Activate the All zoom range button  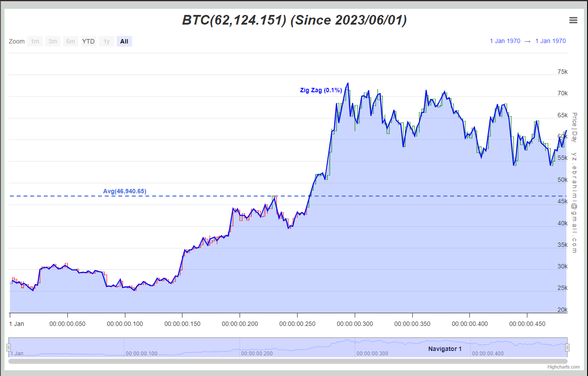[124, 41]
